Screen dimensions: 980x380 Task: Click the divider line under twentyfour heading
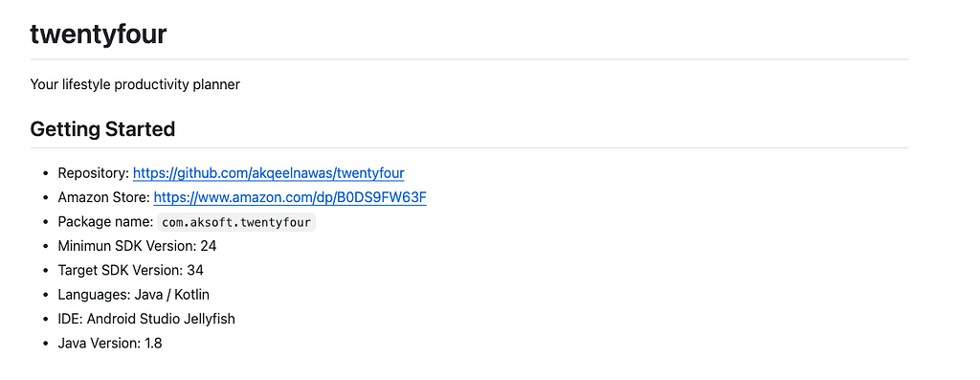tap(469, 59)
